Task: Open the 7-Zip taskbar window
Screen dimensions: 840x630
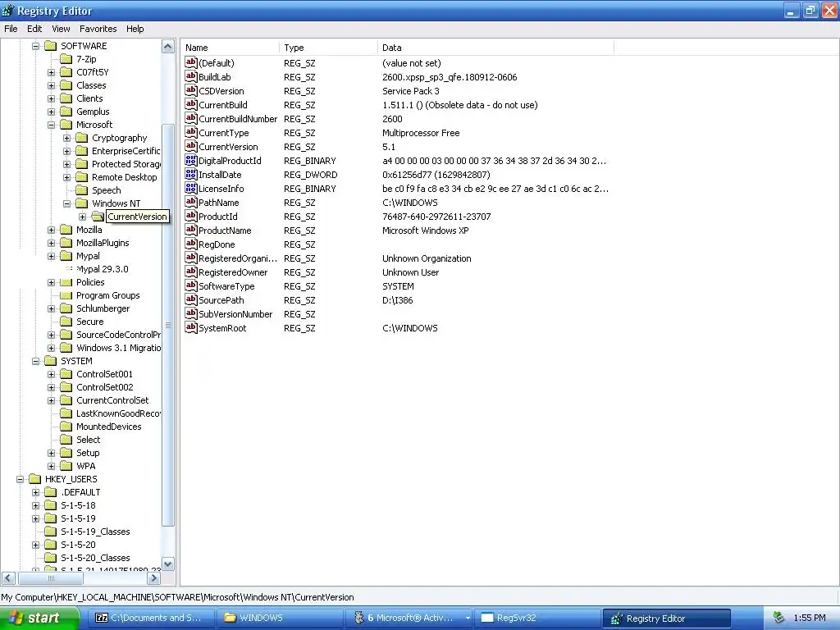Action: click(x=149, y=618)
